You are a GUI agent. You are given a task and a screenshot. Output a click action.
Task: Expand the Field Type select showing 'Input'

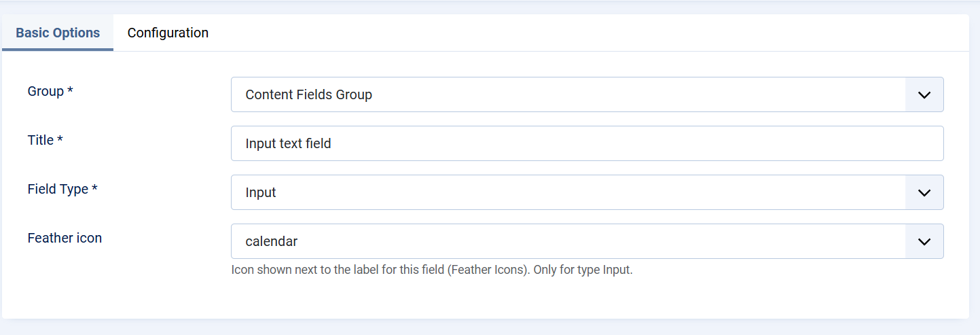568,192
